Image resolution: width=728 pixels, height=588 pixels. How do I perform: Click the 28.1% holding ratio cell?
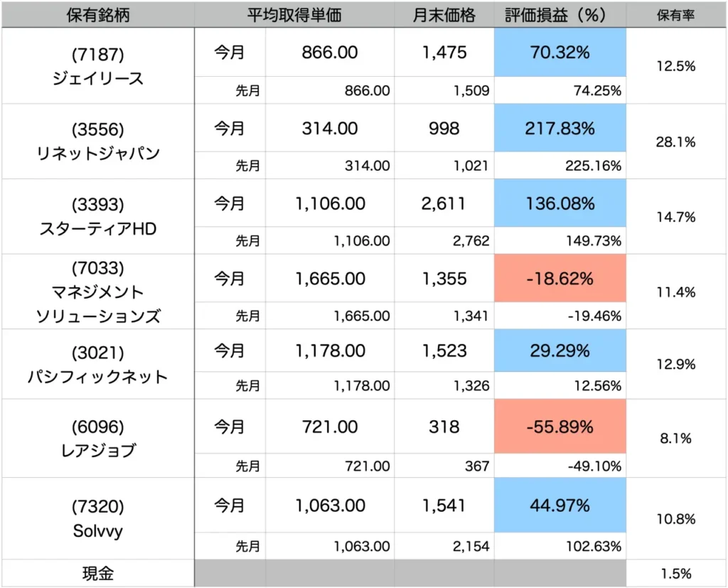[675, 141]
